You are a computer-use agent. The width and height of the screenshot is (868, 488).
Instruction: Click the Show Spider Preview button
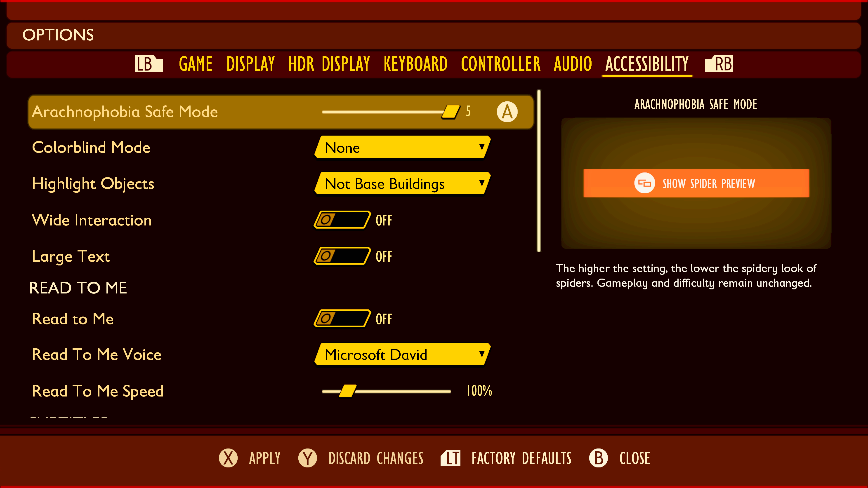(696, 183)
